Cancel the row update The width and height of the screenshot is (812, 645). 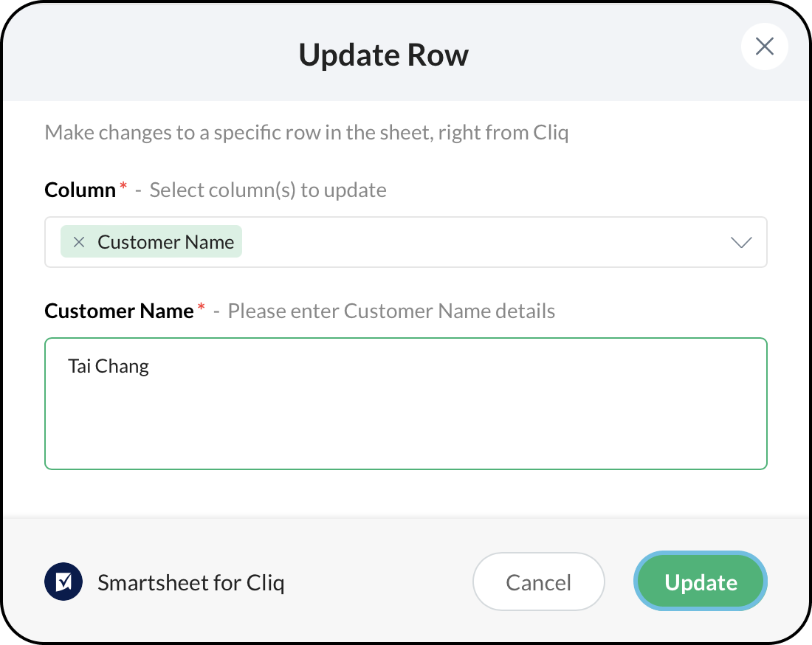tap(538, 582)
